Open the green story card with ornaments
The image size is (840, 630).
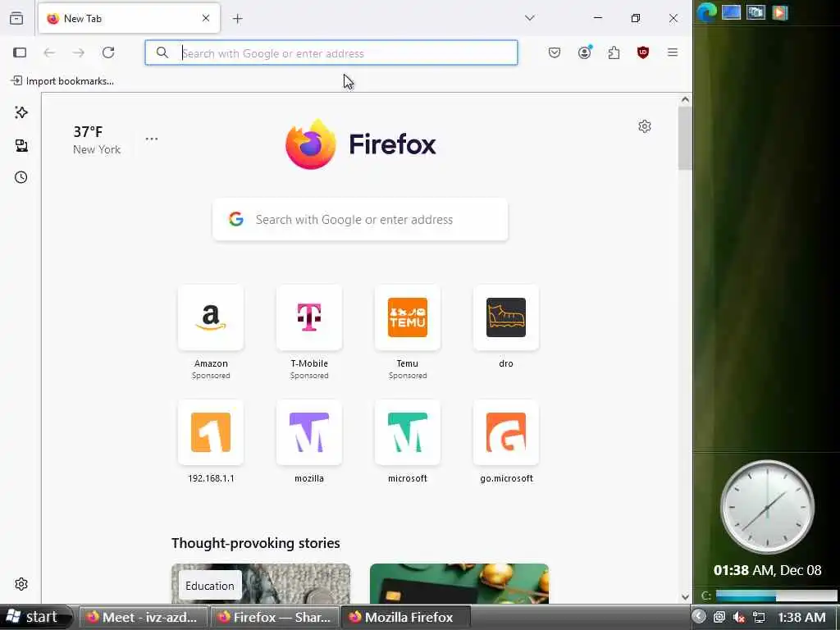(x=459, y=583)
